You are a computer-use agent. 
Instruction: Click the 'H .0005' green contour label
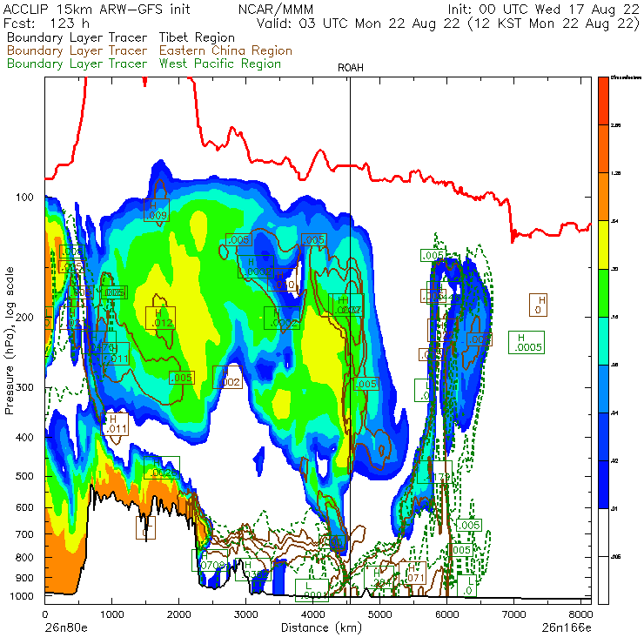[x=527, y=343]
